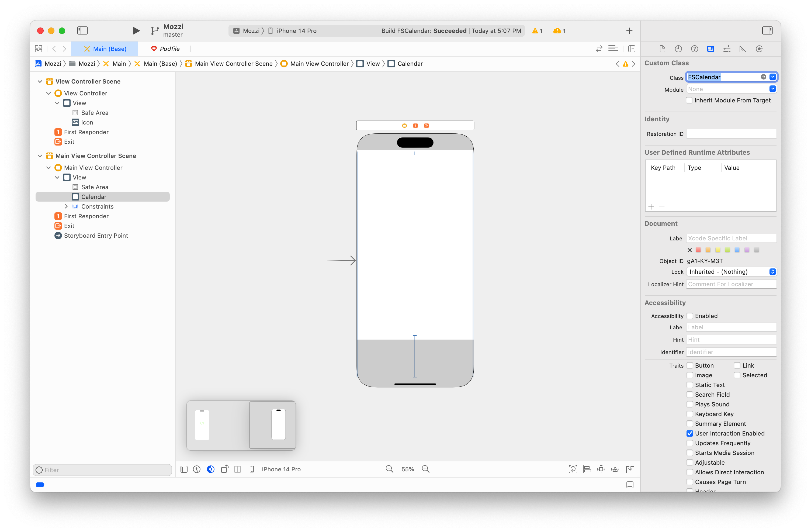This screenshot has height=532, width=811.
Task: Open the Quick Help inspector icon
Action: tap(694, 49)
